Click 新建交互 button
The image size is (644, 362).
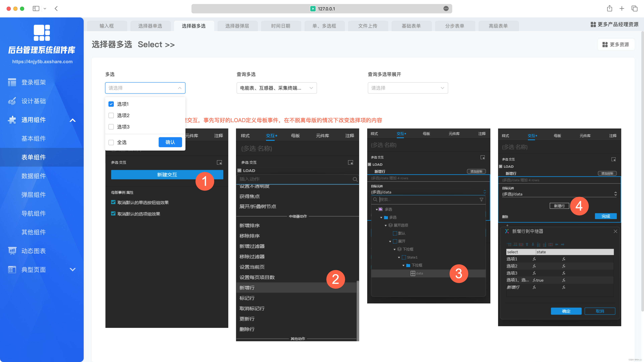(x=167, y=175)
